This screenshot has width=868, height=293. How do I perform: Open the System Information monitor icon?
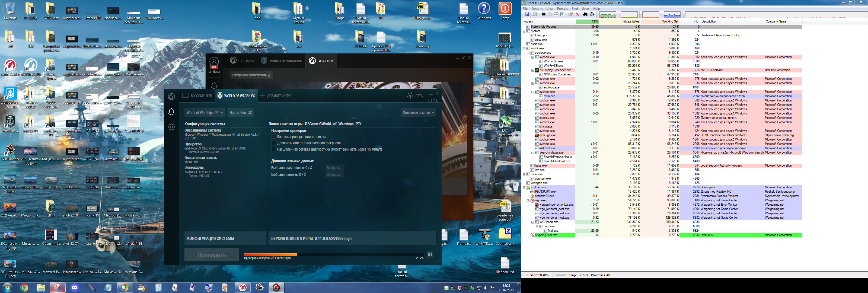pos(543,14)
